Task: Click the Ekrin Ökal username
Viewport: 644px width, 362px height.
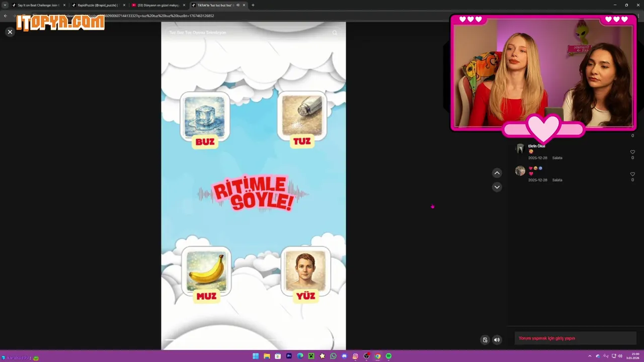Action: tap(536, 146)
